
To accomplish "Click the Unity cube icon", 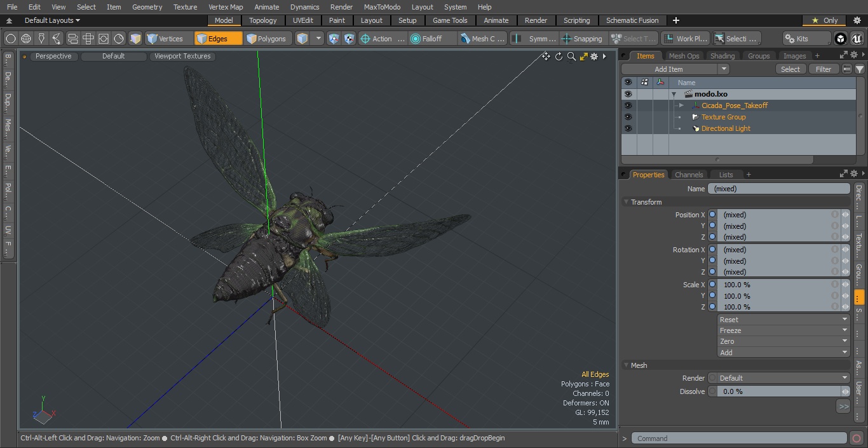I will point(840,39).
